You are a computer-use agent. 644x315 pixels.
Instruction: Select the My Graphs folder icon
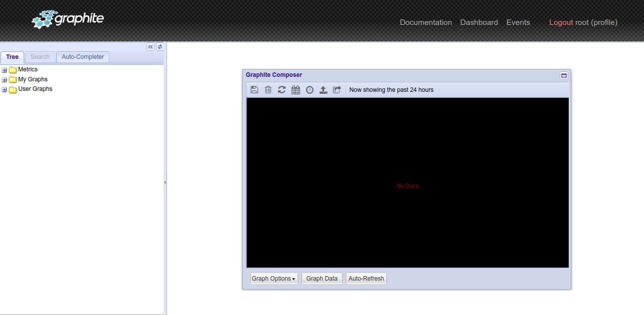coord(13,80)
